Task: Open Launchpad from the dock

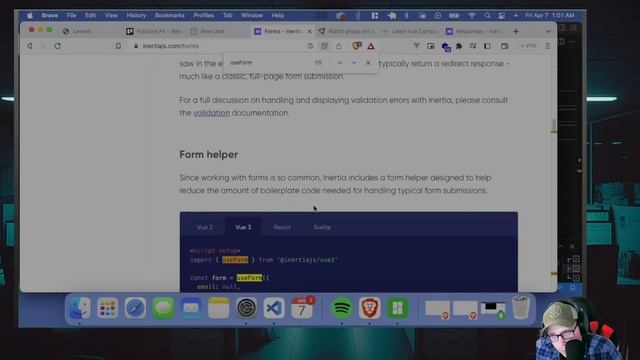Action: tap(107, 308)
